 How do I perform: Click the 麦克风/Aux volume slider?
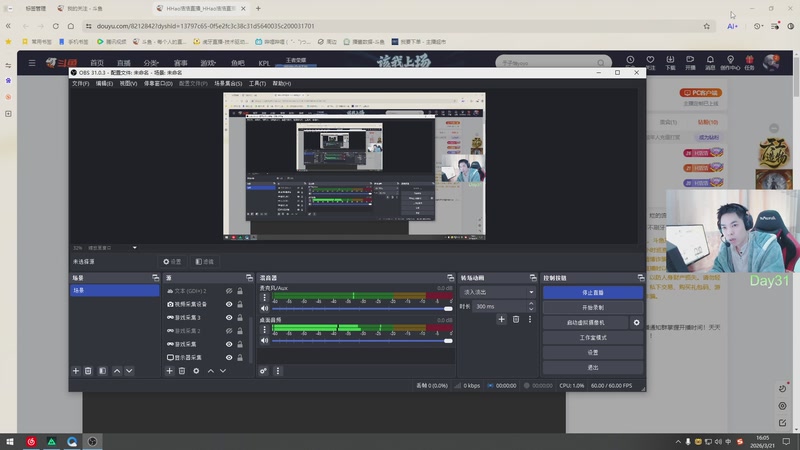click(362, 309)
